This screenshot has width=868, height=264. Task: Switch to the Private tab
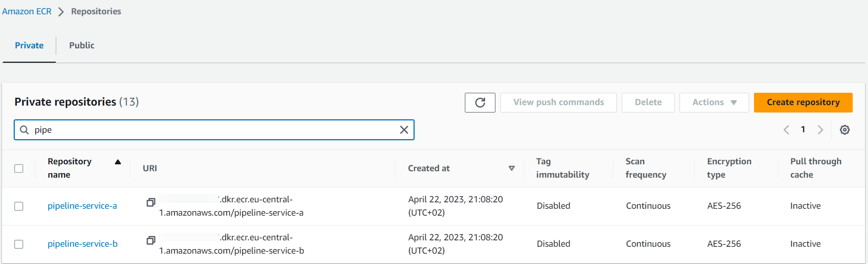pyautogui.click(x=29, y=45)
